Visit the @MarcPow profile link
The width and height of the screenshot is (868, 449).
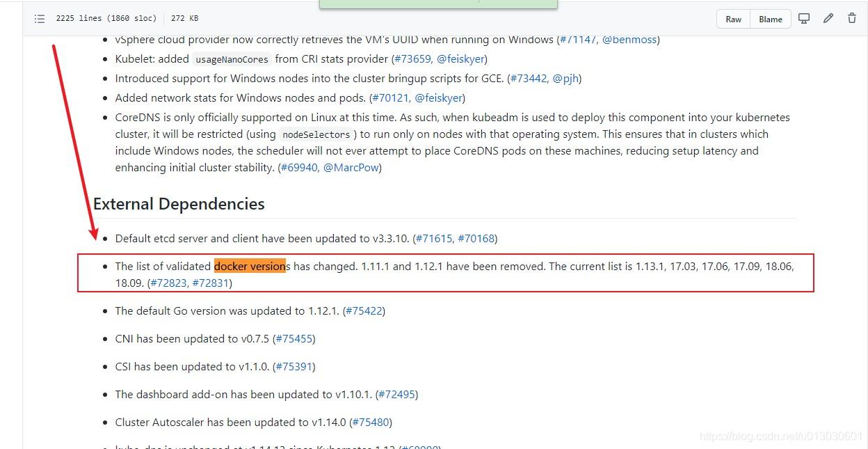click(351, 168)
